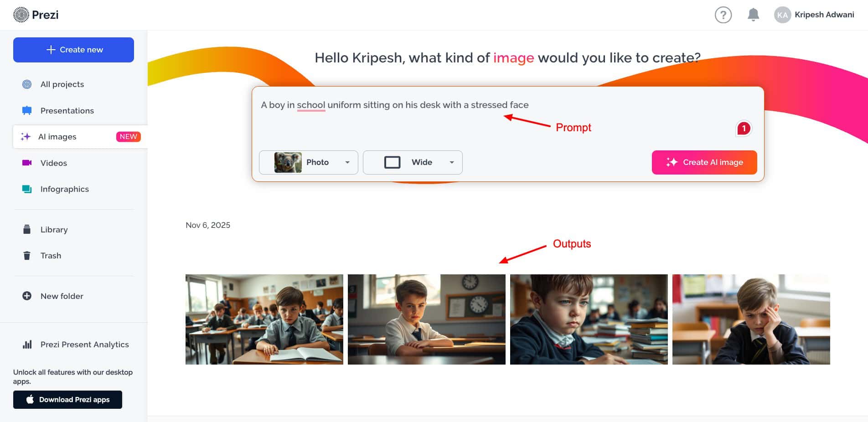Open Infographics section
Screen dimensions: 868x422
coord(64,189)
